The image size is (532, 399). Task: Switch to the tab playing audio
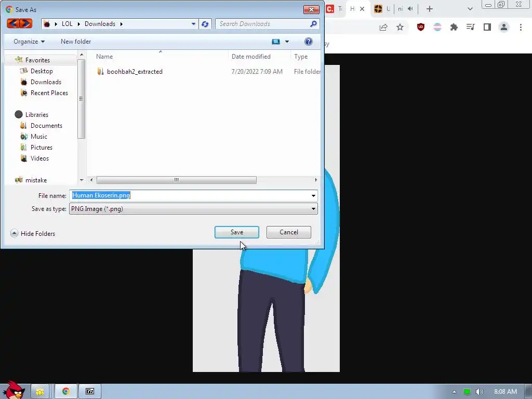(x=405, y=9)
